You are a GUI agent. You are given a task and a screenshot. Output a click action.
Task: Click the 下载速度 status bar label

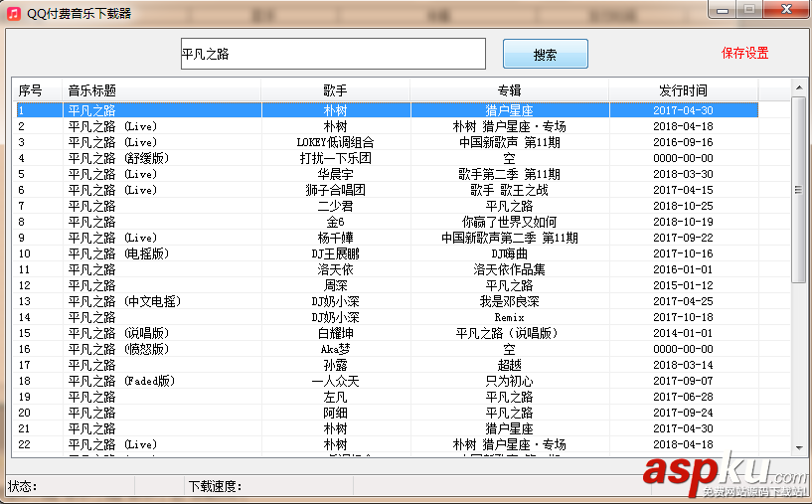click(x=216, y=486)
